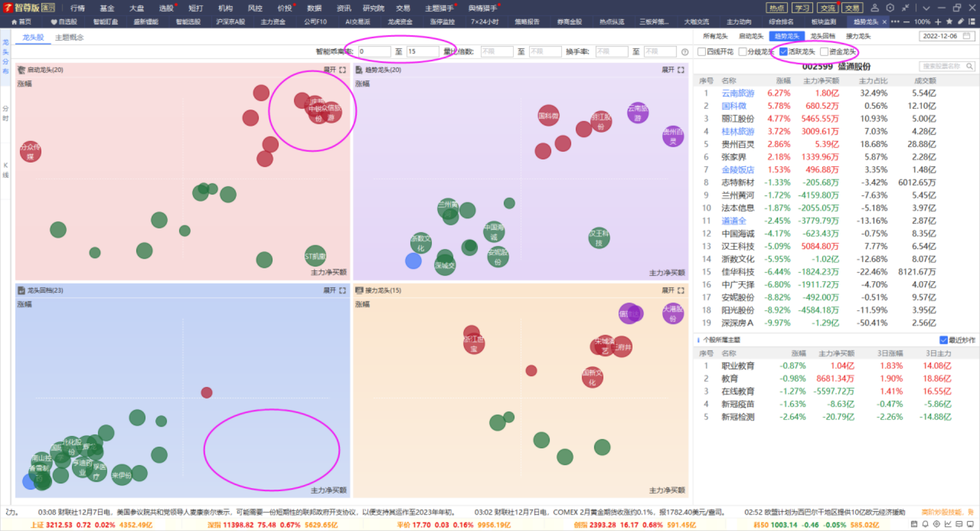The image size is (980, 531).
Task: Click the shrink-window arrows icon in title bar
Action: click(x=905, y=8)
